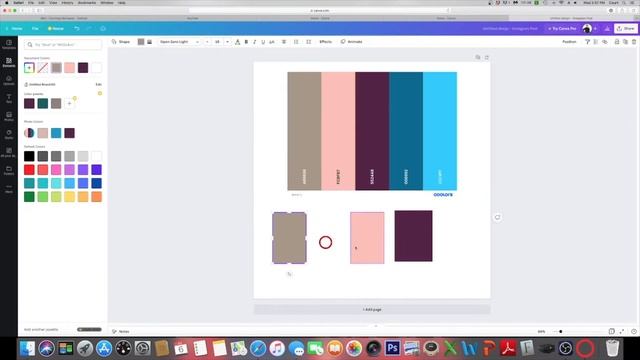Delete the selected element with trash icon
Viewport: 640px width, 360px height.
(634, 42)
